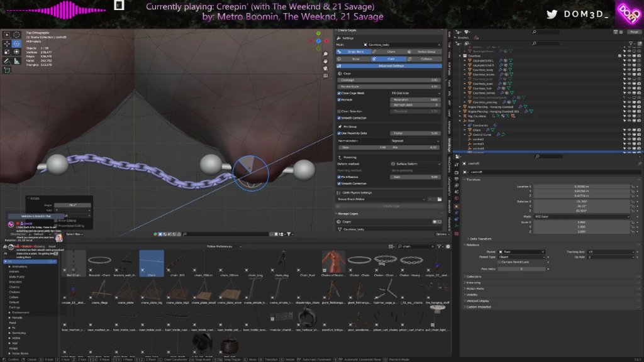Select the Measure tool in viewport toolbar
Image resolution: width=644 pixels, height=362 pixels.
click(16, 61)
